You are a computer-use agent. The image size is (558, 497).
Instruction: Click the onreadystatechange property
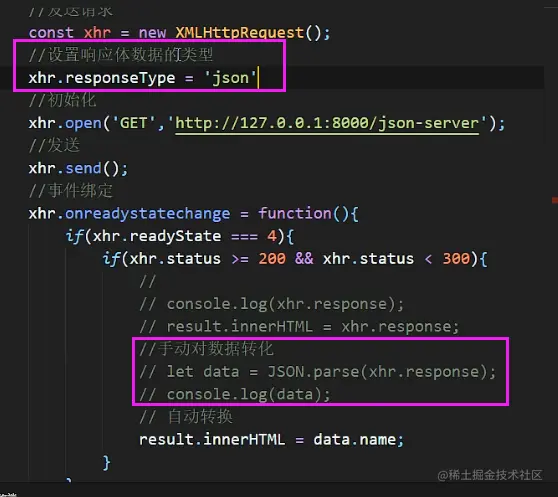[x=147, y=214]
